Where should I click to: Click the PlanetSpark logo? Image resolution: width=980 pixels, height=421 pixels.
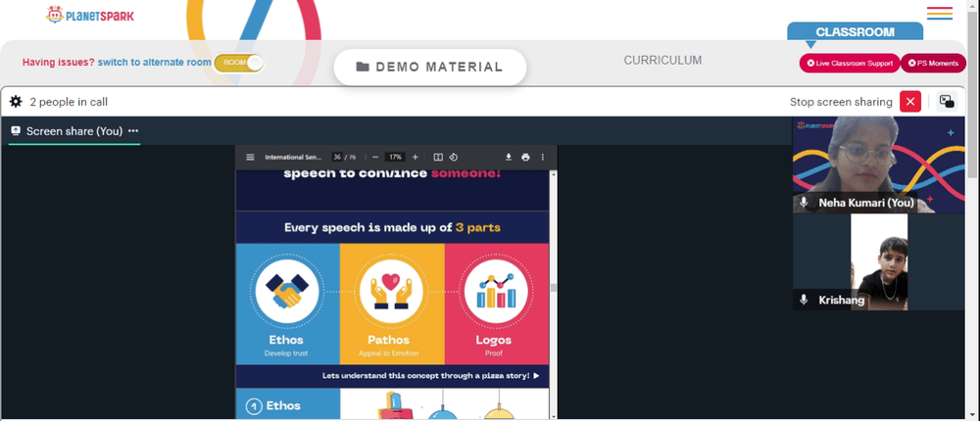pyautogui.click(x=90, y=15)
